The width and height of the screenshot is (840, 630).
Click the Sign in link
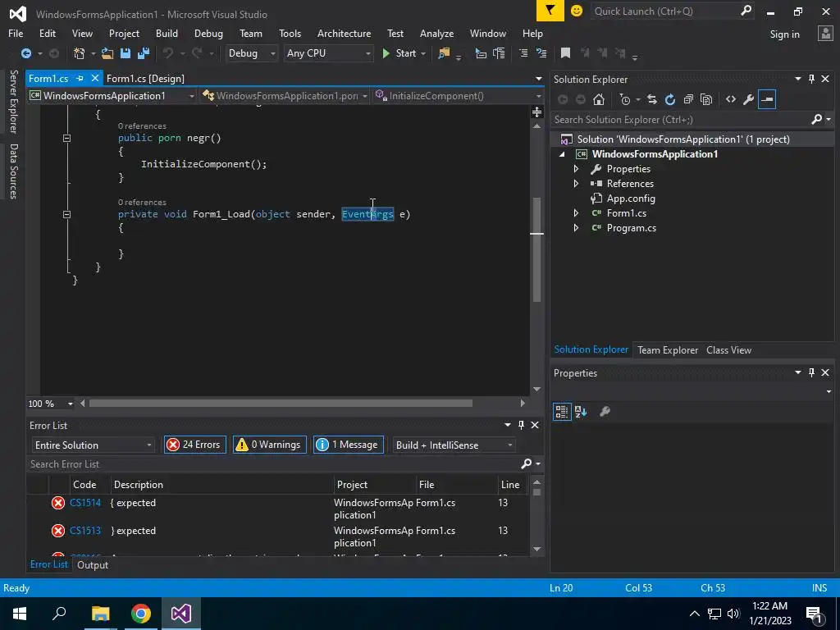[x=784, y=34]
